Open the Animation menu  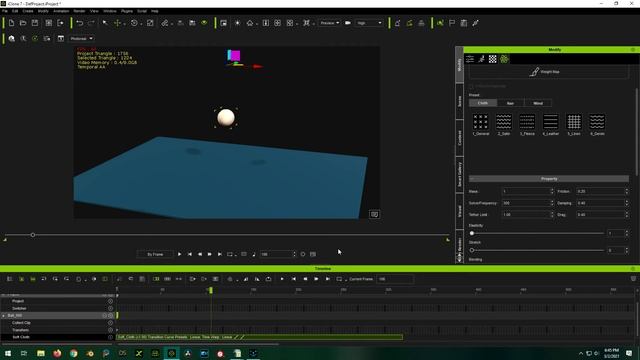pos(61,11)
